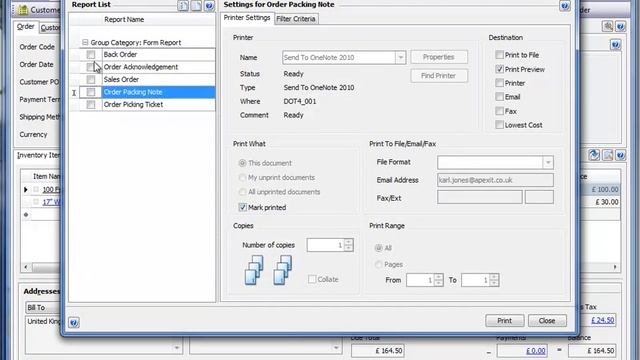Open the Bill To dropdown in the background window

[x=42, y=307]
